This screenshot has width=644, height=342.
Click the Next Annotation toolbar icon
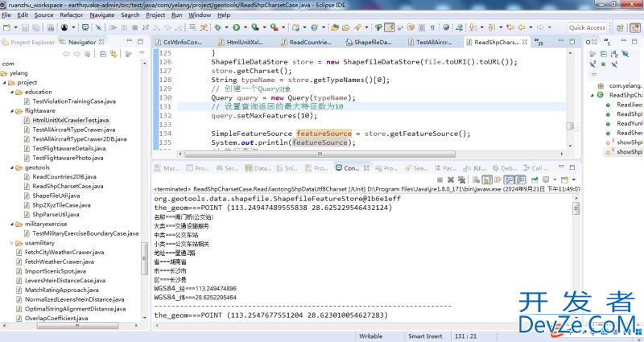473,27
